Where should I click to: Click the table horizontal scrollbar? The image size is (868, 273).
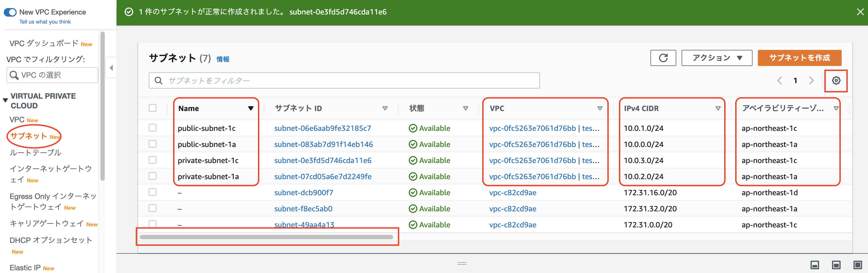tap(266, 237)
